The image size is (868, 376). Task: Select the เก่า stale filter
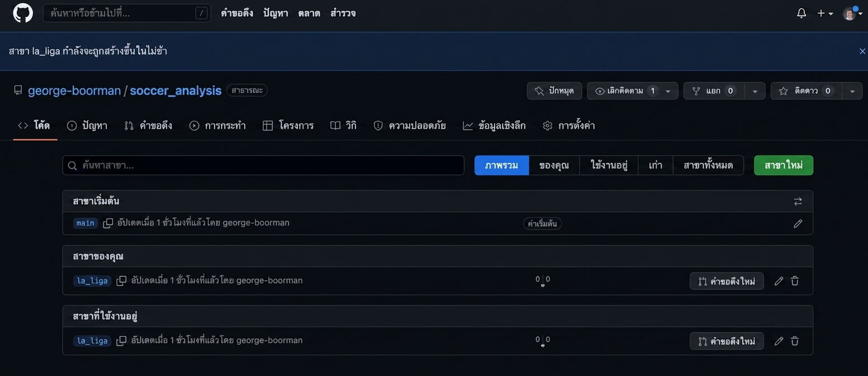pos(656,165)
